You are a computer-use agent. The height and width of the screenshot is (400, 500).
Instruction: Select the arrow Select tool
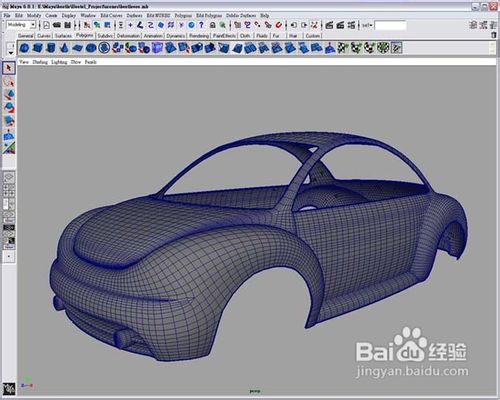pos(9,68)
